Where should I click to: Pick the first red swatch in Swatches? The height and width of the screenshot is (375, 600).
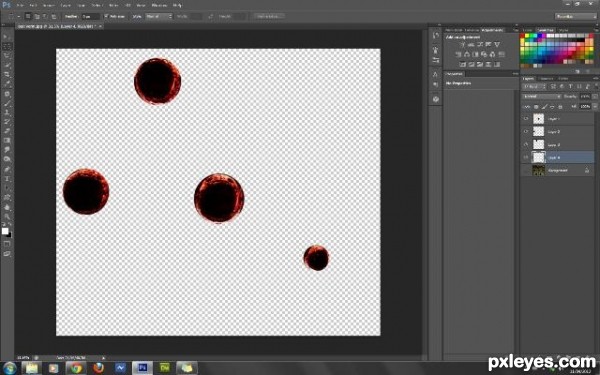click(x=522, y=36)
